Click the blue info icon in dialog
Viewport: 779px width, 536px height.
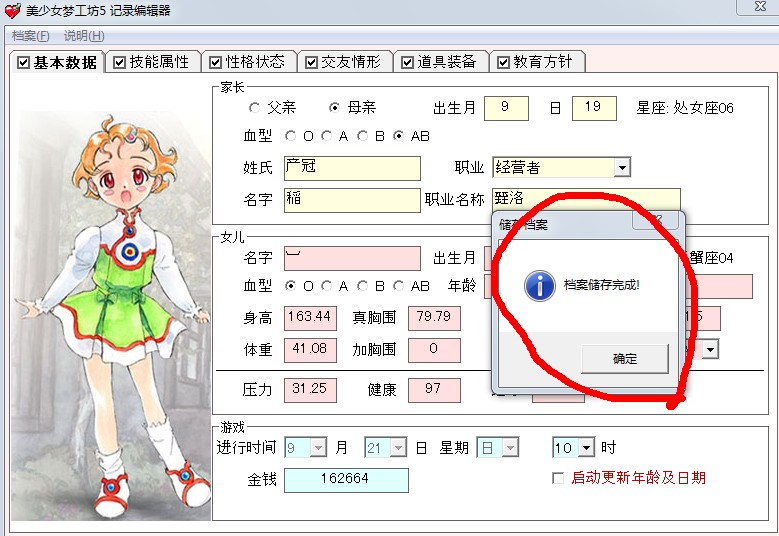(x=540, y=286)
